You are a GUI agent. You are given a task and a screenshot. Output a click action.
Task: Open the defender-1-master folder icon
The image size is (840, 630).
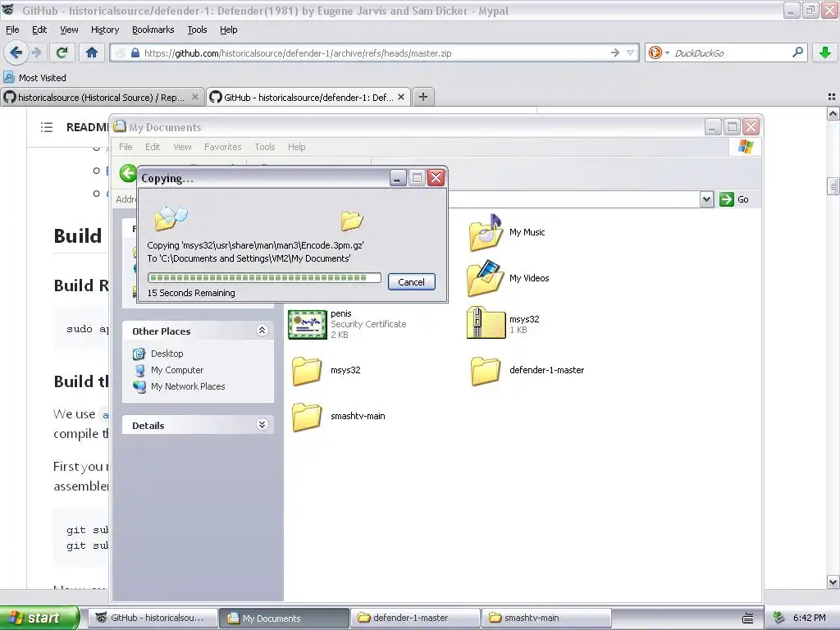tap(486, 371)
